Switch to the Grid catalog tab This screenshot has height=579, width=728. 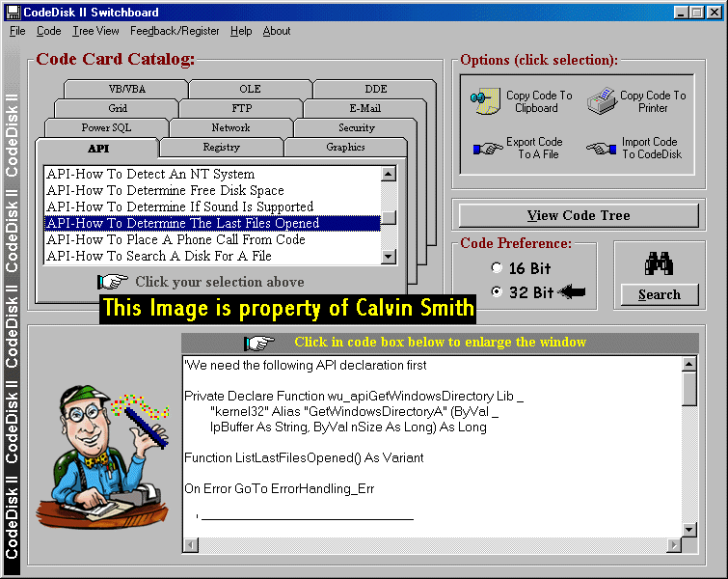coord(118,108)
